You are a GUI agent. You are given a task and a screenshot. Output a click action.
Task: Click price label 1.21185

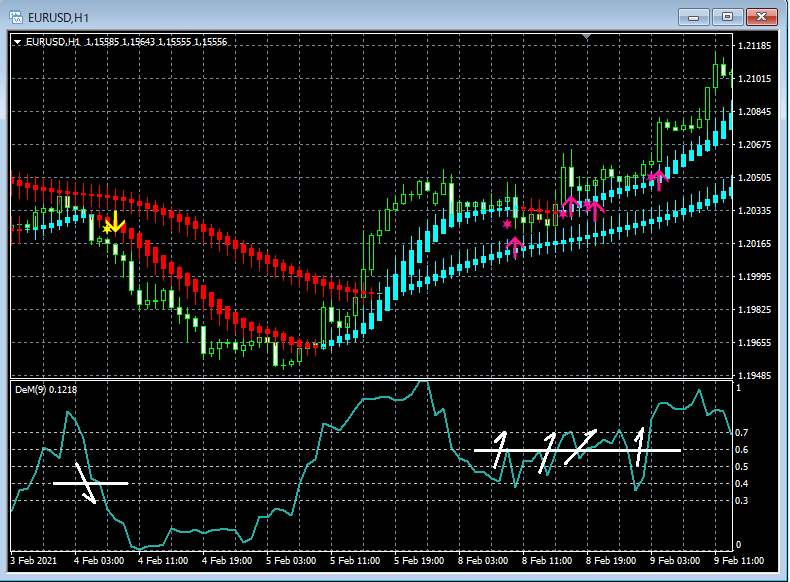[754, 46]
